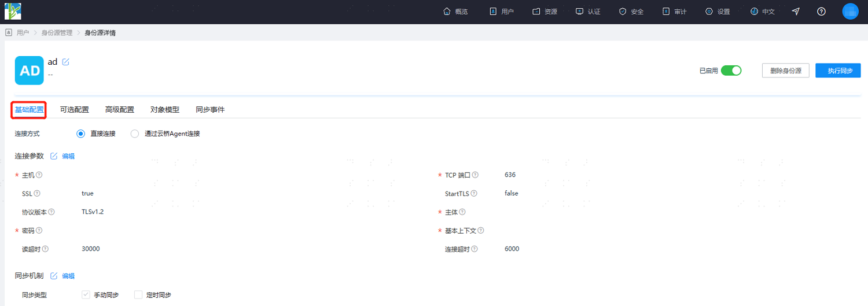Switch to the 可选配置 tab

coord(75,109)
